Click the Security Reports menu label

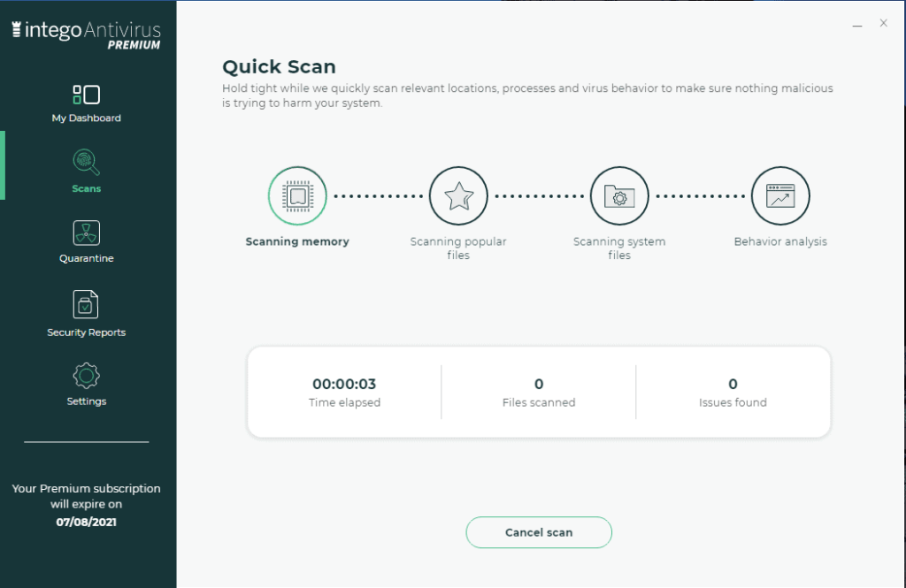86,332
